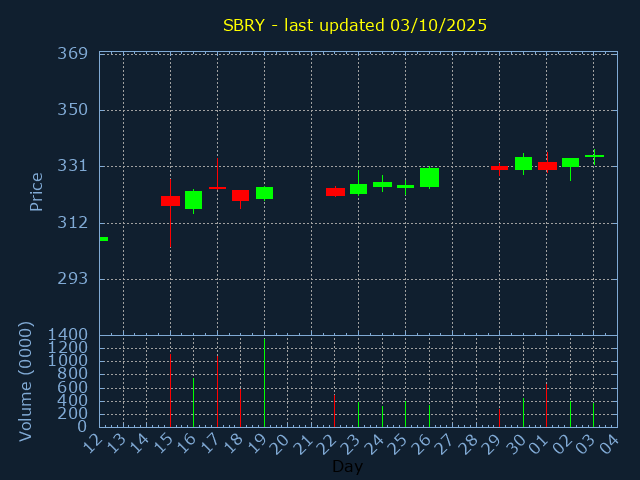Click the 293 price axis label
Image resolution: width=640 pixels, height=480 pixels.
(x=73, y=279)
